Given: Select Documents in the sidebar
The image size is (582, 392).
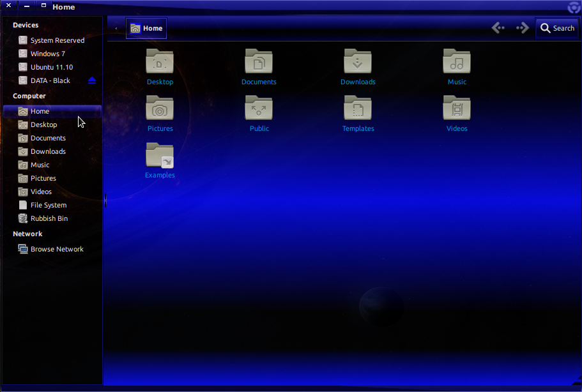Looking at the screenshot, I should (x=52, y=138).
